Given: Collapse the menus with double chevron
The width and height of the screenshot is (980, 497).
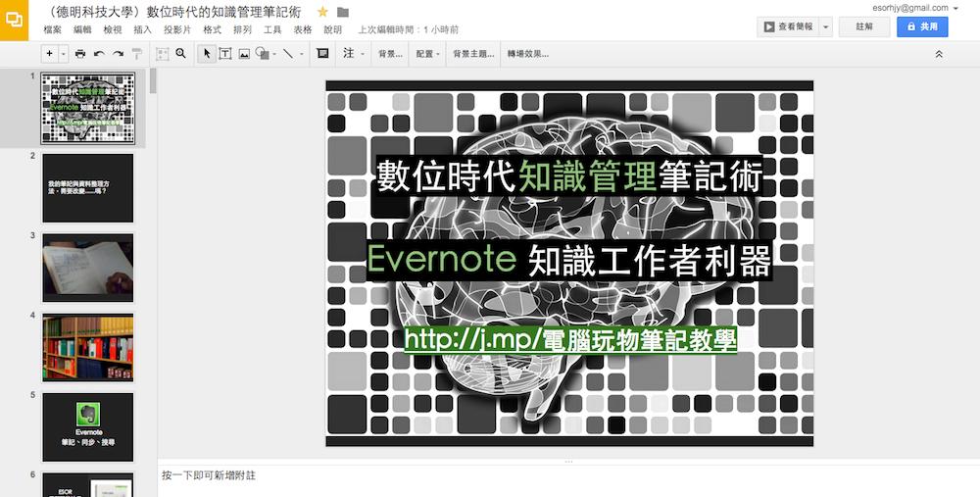Looking at the screenshot, I should tap(939, 54).
